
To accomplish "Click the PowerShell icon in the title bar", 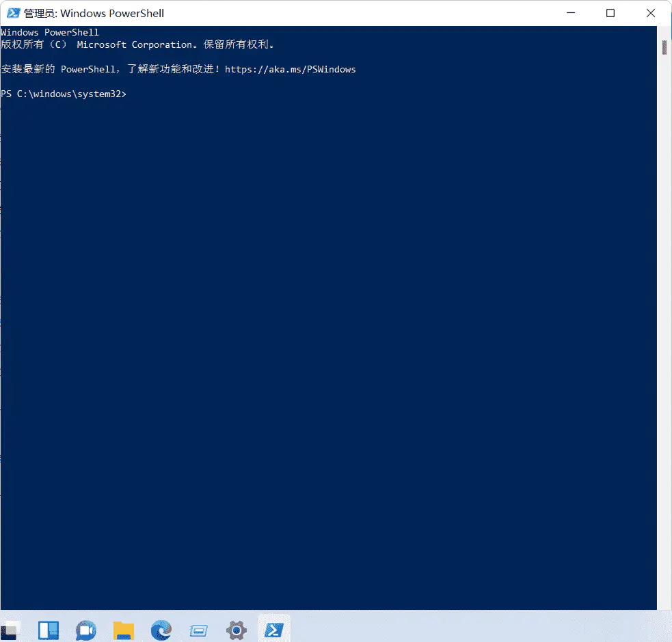I will click(x=13, y=13).
